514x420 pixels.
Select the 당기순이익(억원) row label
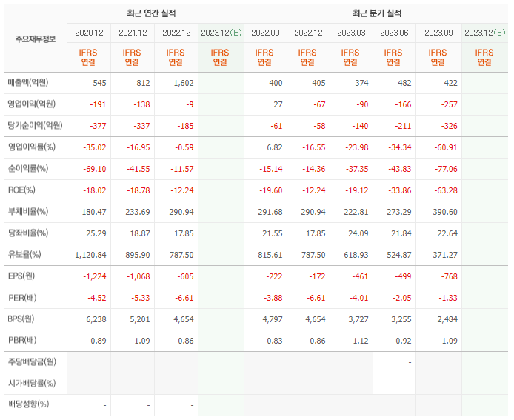[35, 126]
